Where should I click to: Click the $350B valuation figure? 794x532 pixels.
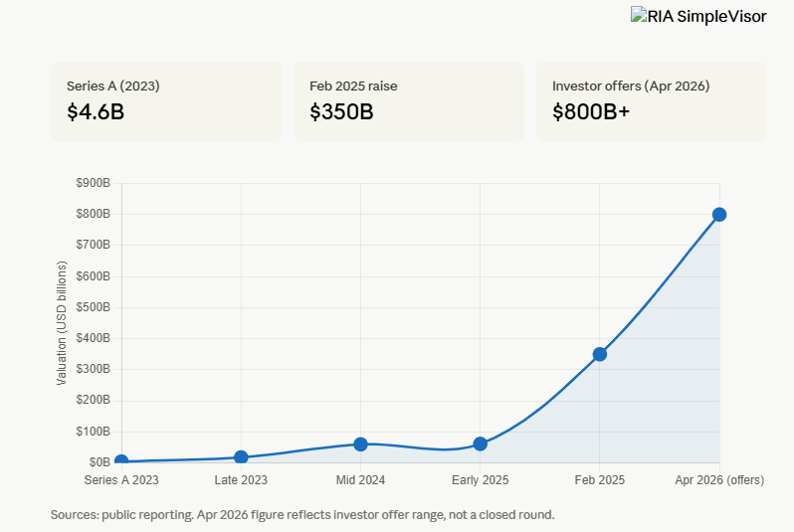click(341, 111)
